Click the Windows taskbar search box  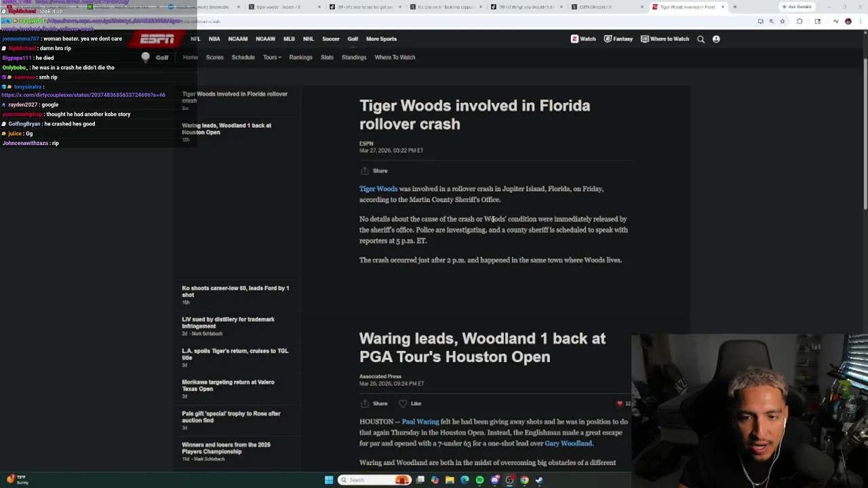pos(375,480)
